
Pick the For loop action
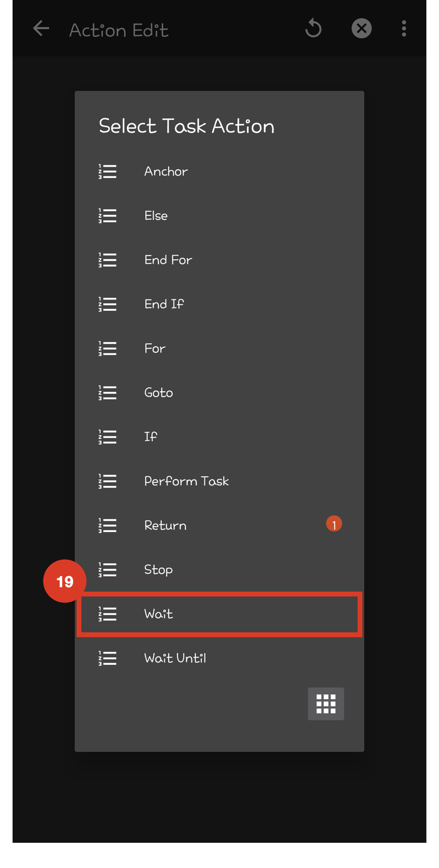155,349
